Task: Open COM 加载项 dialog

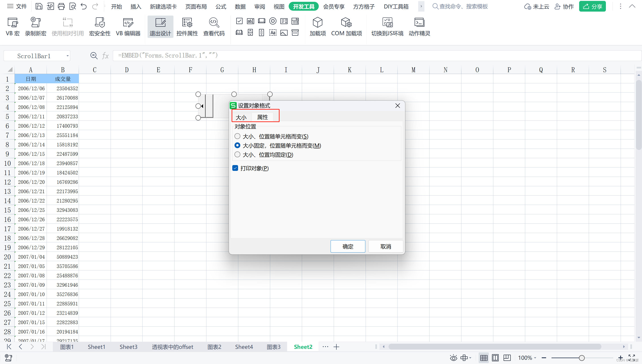Action: 347,27
